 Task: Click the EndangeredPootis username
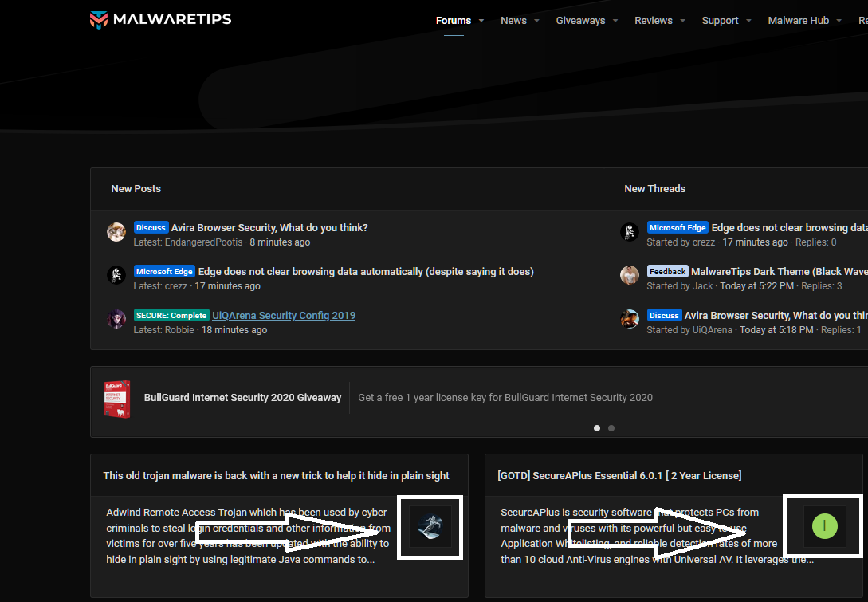click(203, 242)
